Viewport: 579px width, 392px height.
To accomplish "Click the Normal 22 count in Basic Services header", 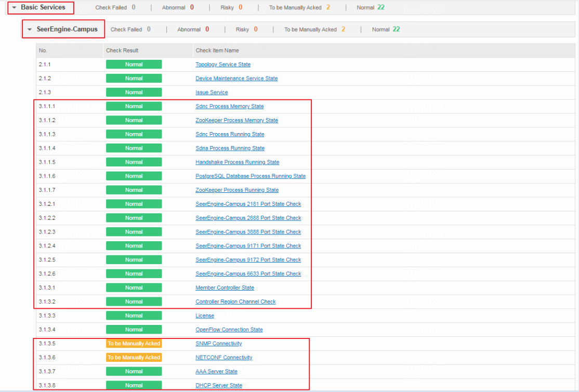I will click(381, 7).
